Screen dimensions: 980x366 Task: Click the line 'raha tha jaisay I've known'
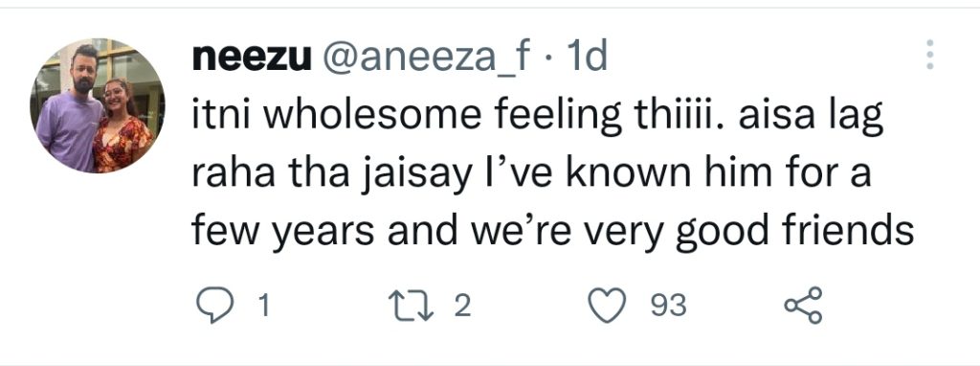[x=531, y=174]
